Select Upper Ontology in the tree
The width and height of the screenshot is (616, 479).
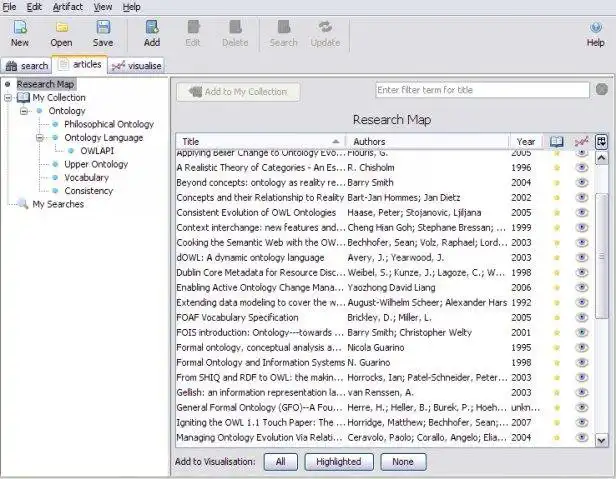tap(96, 164)
